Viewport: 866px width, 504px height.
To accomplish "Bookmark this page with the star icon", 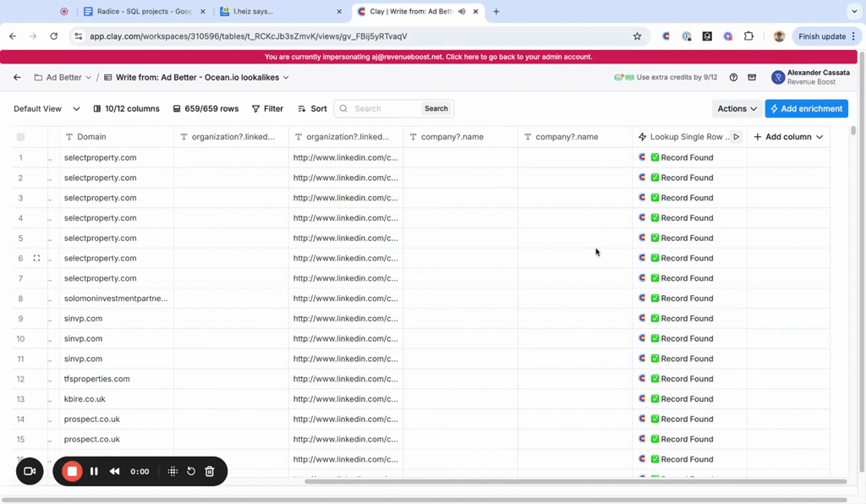I will pyautogui.click(x=637, y=36).
